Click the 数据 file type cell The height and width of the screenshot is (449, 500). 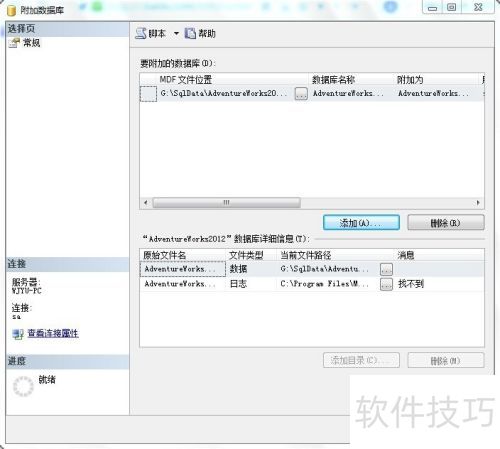click(238, 269)
